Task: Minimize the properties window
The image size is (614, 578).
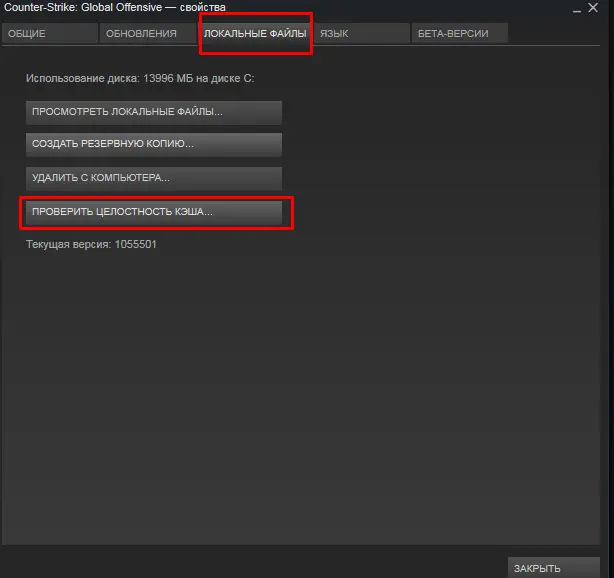Action: coord(576,9)
